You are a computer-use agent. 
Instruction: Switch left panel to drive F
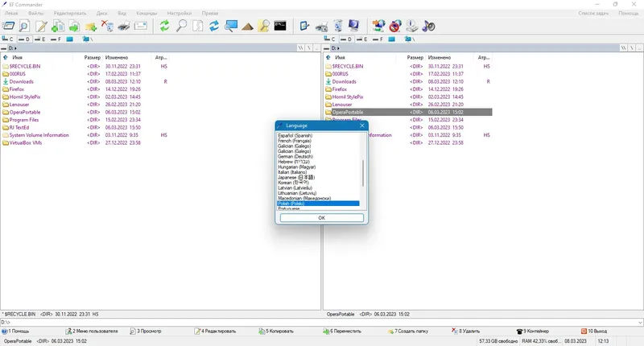coord(56,39)
